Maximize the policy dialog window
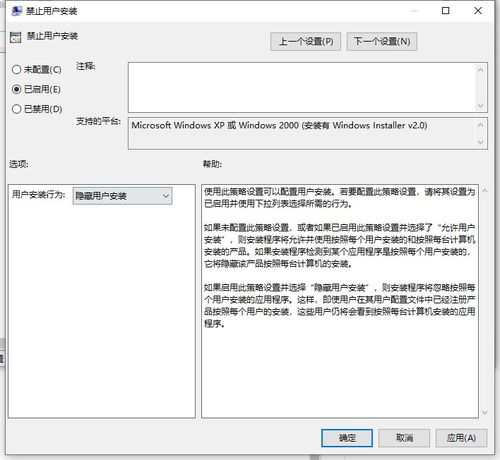 [x=445, y=11]
